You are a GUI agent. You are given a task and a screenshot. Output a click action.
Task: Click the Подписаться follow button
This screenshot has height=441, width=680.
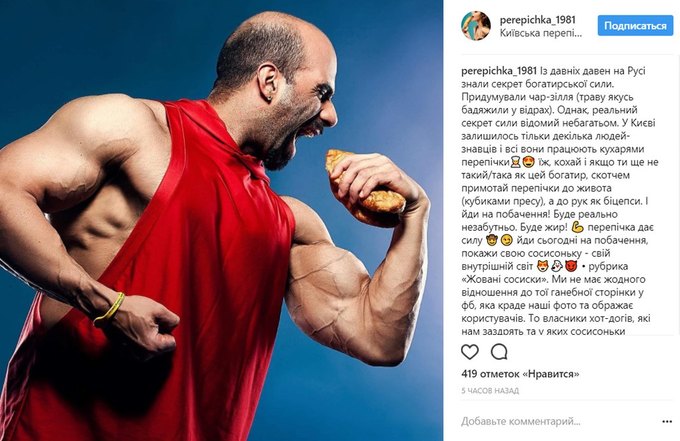tap(635, 26)
